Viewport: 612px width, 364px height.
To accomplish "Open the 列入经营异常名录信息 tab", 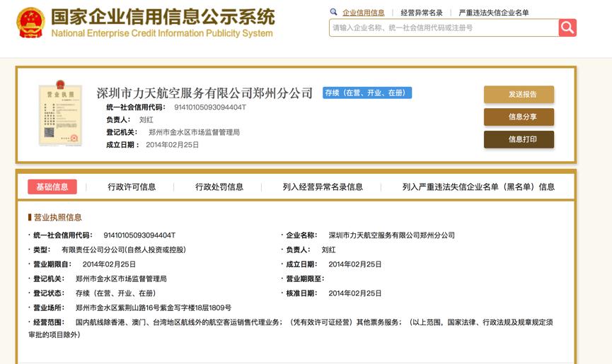I will [x=323, y=187].
